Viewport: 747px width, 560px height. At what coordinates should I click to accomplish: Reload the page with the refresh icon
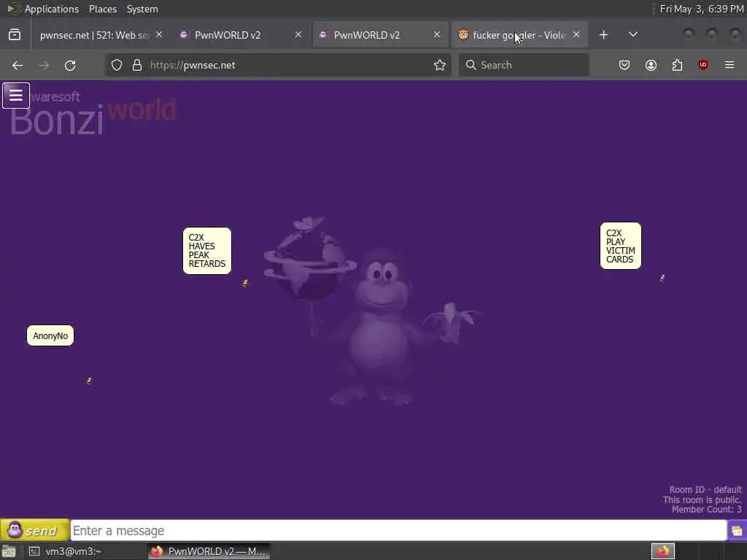coord(70,65)
